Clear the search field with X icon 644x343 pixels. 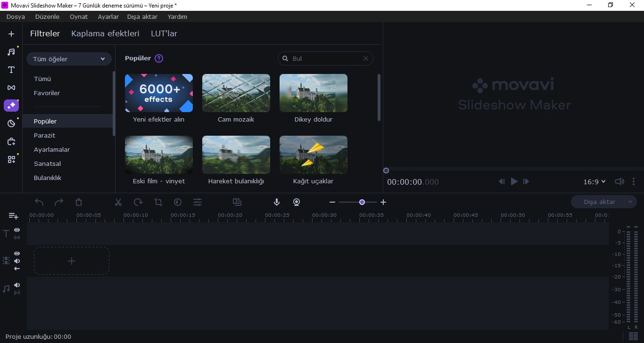365,58
